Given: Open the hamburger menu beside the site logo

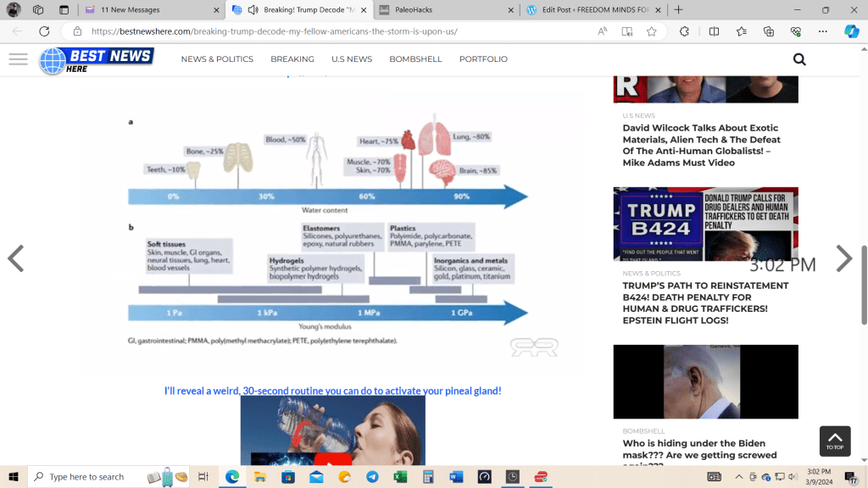Looking at the screenshot, I should coord(18,59).
